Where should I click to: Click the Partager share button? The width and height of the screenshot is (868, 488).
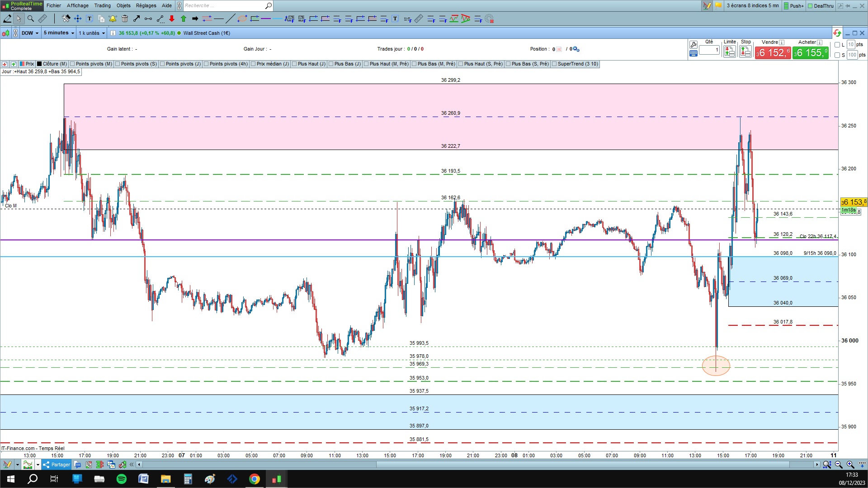click(57, 465)
